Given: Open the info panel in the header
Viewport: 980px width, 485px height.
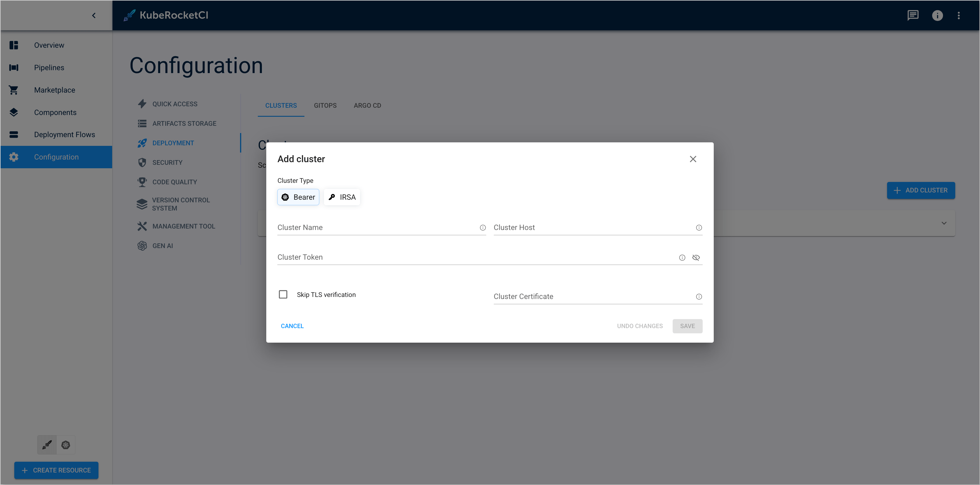Looking at the screenshot, I should coord(937,15).
